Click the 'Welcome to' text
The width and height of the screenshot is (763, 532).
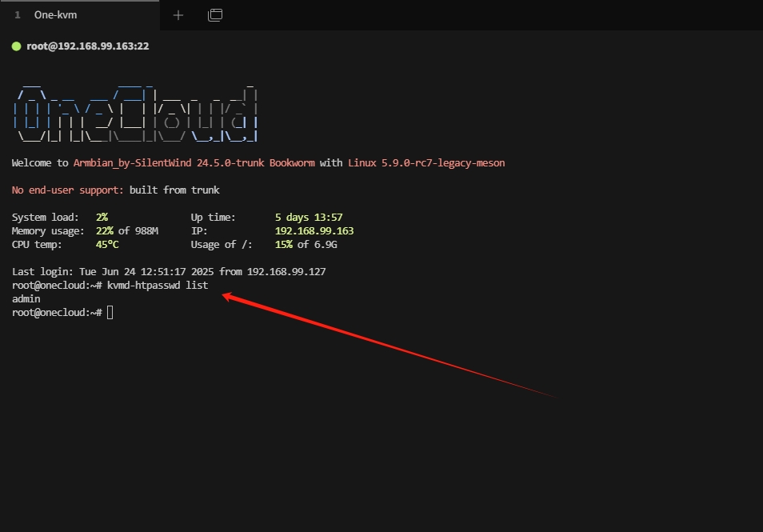click(x=40, y=163)
